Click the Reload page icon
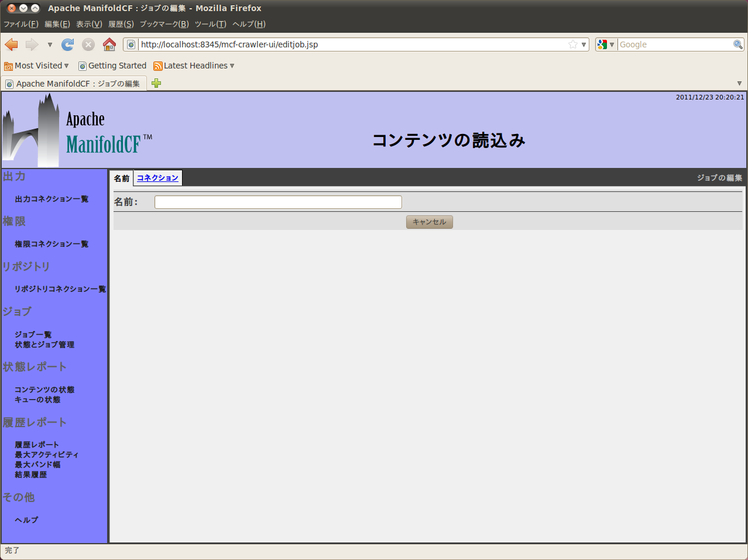 click(x=68, y=44)
